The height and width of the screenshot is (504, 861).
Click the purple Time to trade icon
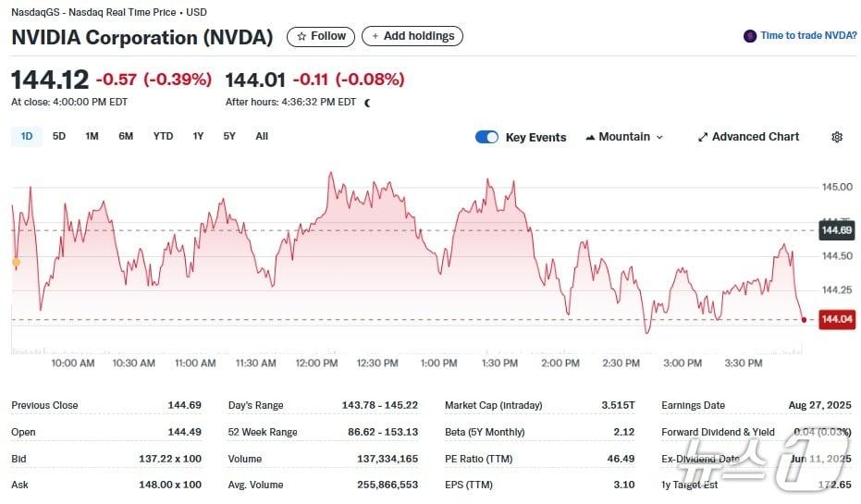tap(750, 36)
